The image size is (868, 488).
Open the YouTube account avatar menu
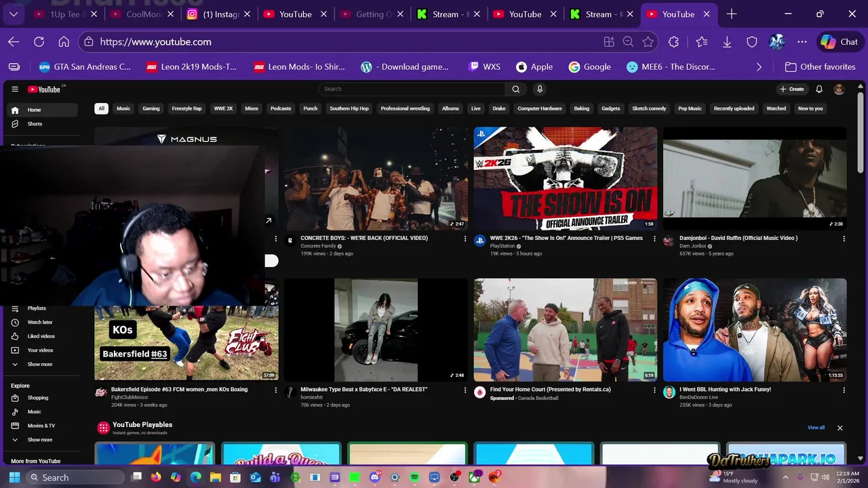pos(839,89)
